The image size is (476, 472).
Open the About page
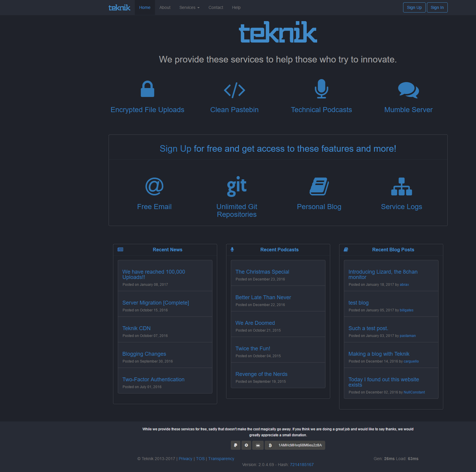coord(165,7)
